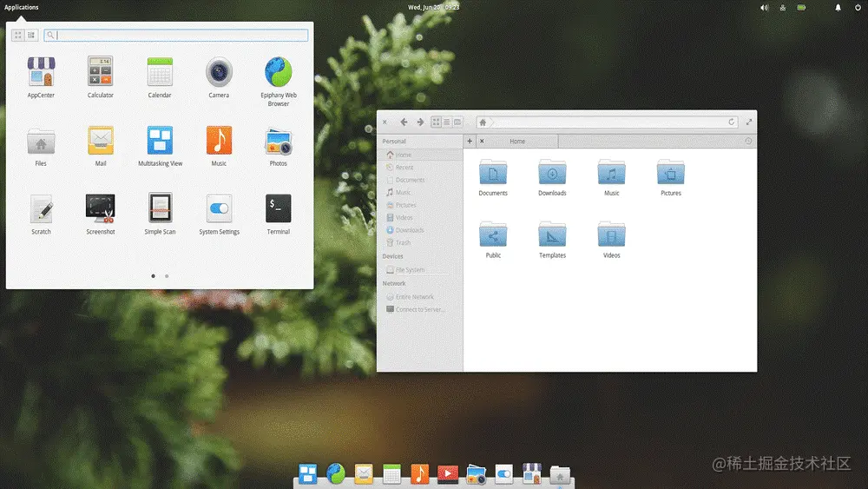The image size is (868, 489).
Task: Collapse the Personal sidebar section
Action: pyautogui.click(x=394, y=142)
